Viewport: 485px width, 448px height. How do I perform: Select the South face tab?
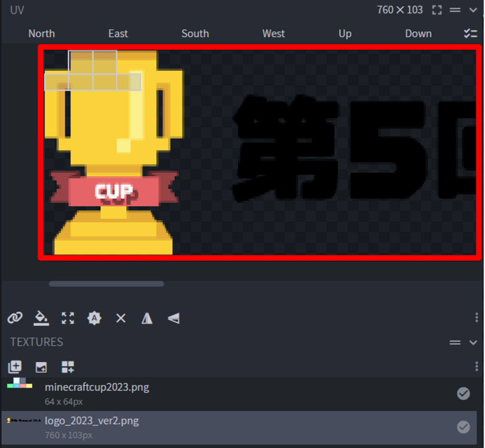coord(195,34)
